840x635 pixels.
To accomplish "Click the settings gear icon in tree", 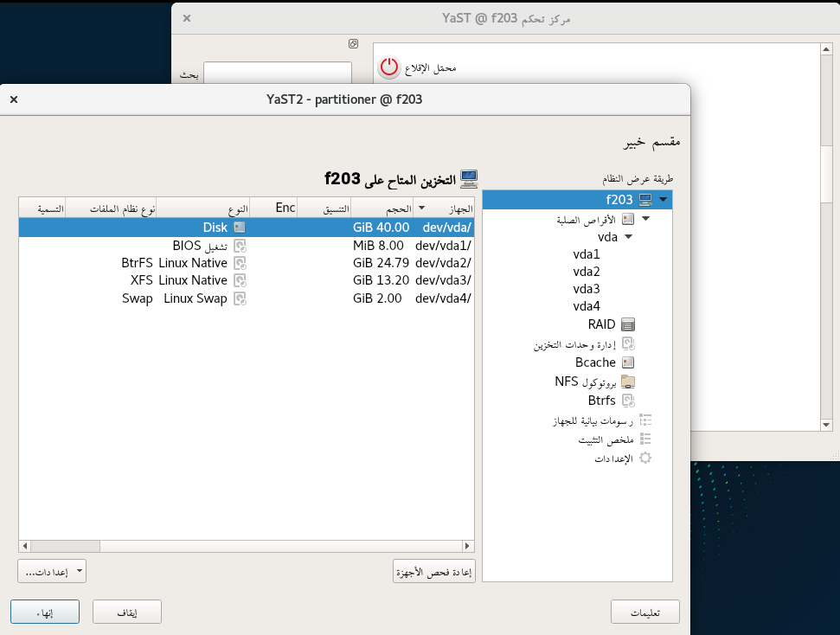I will [x=644, y=459].
